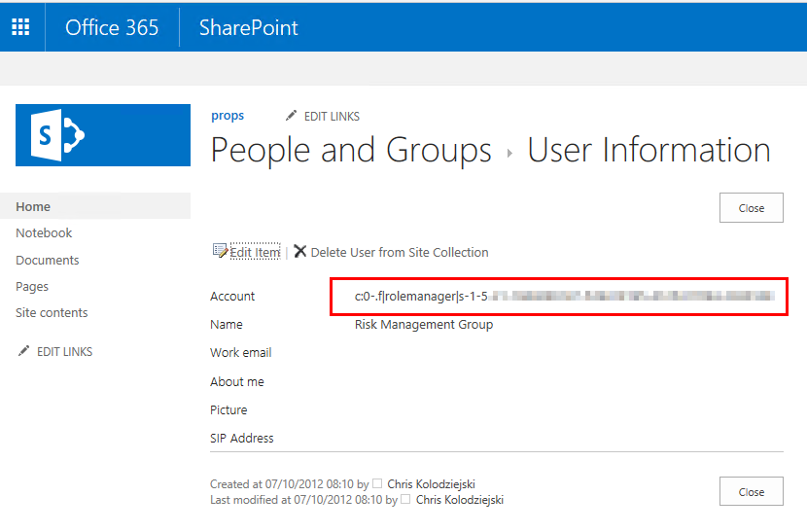The width and height of the screenshot is (807, 532).
Task: Toggle presence box next to Last modified name
Action: (404, 500)
